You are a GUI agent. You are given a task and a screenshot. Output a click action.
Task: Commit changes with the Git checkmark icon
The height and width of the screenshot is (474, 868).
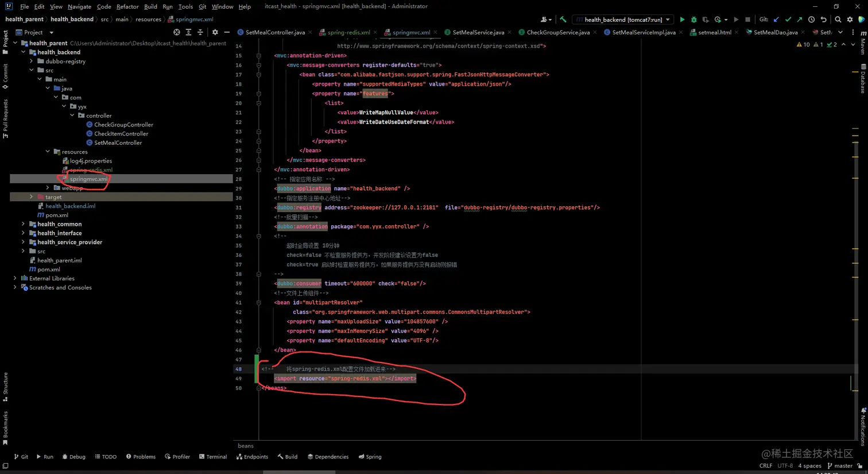coord(788,20)
